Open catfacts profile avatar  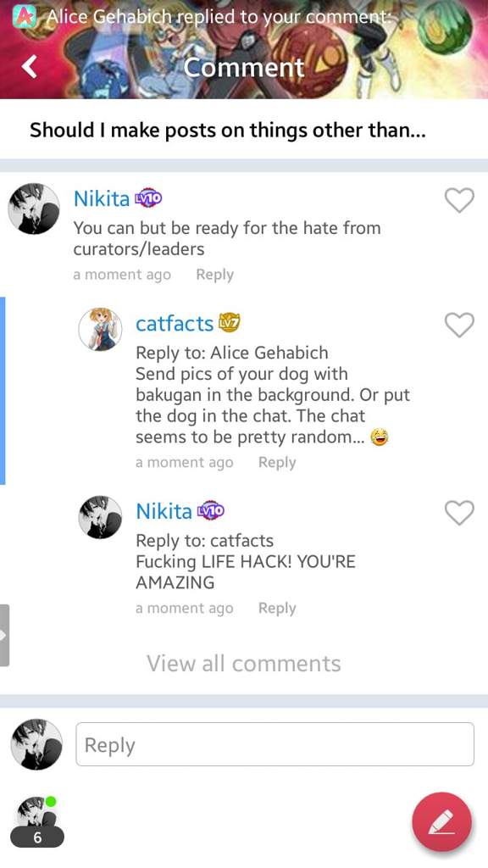100,330
